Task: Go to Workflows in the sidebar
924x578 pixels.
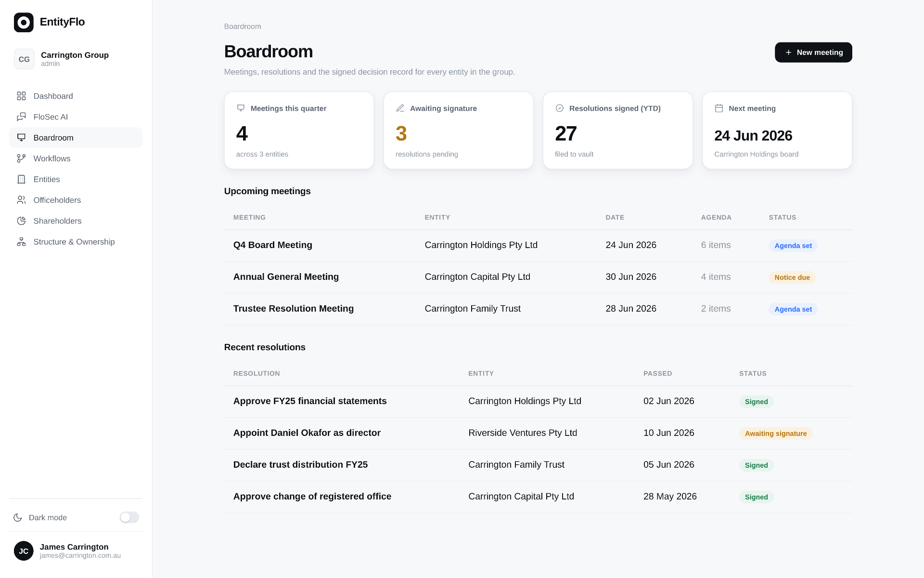Action: coord(76,158)
